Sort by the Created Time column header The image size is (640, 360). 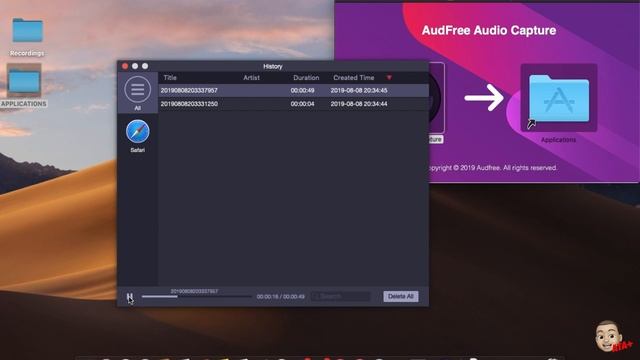(353, 78)
